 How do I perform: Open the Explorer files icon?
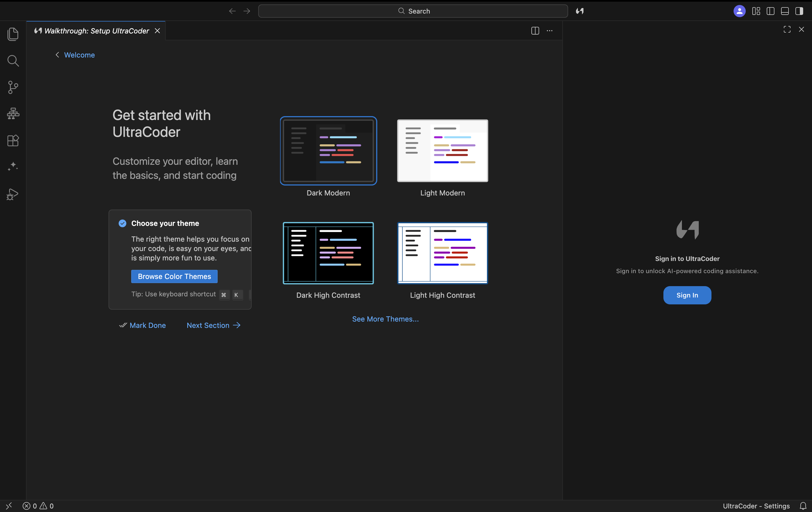13,34
